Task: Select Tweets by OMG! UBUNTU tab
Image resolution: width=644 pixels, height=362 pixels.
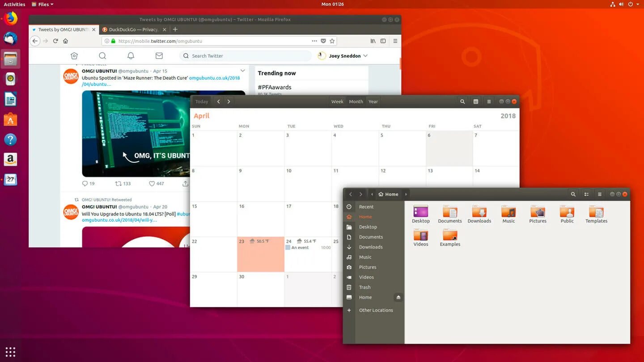Action: coord(64,29)
